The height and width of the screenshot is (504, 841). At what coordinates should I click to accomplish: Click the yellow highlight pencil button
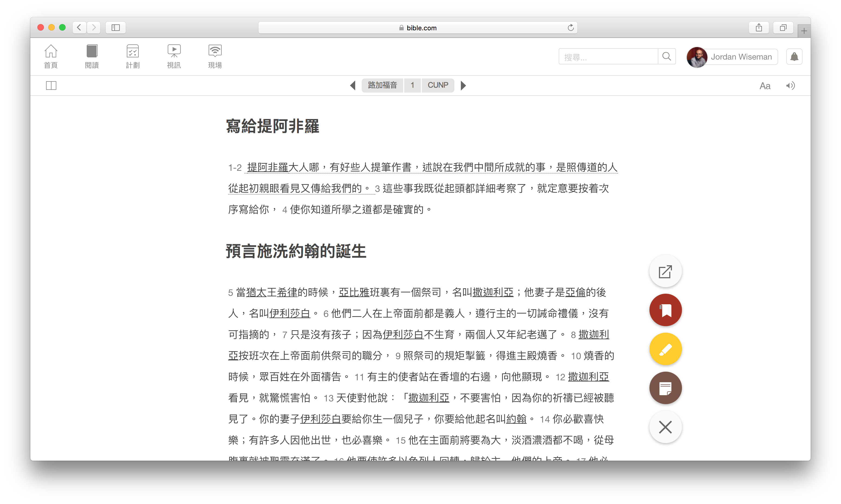[665, 349]
